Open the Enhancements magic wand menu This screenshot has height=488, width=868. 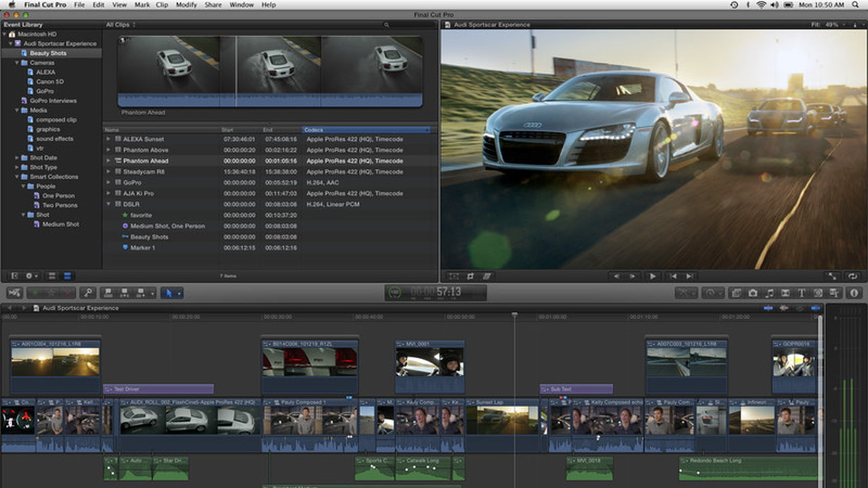click(x=687, y=293)
